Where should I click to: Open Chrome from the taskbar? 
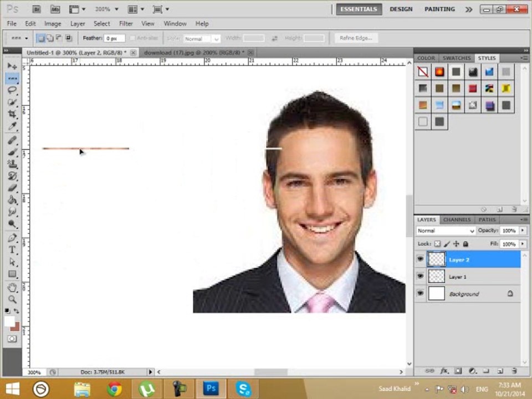tap(114, 389)
